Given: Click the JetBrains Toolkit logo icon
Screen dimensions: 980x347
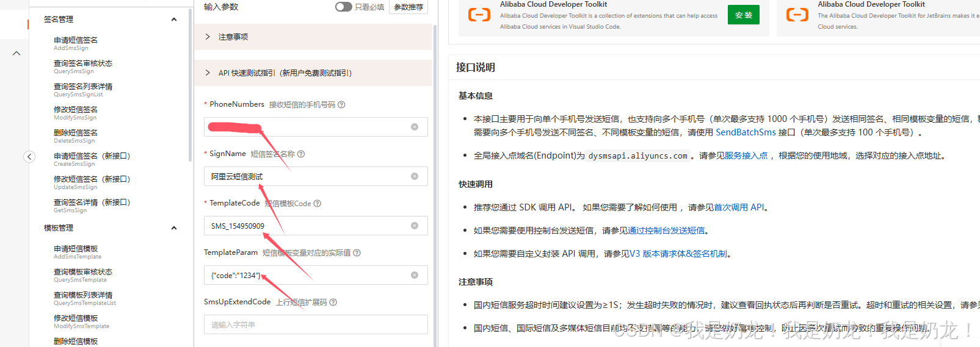Looking at the screenshot, I should [797, 15].
